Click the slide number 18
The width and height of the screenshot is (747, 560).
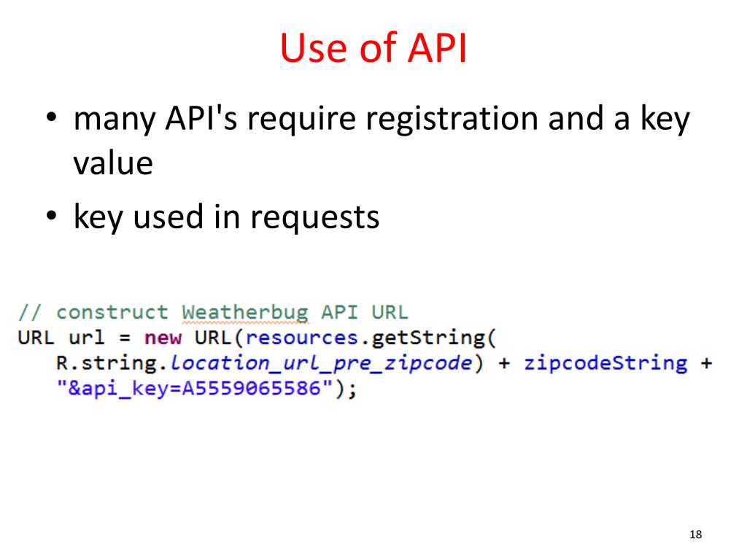[x=695, y=534]
